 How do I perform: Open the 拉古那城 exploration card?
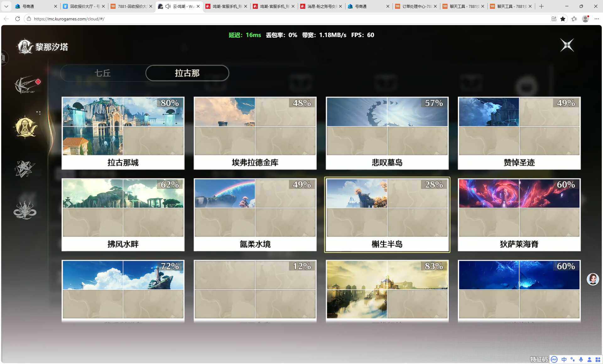coord(123,133)
